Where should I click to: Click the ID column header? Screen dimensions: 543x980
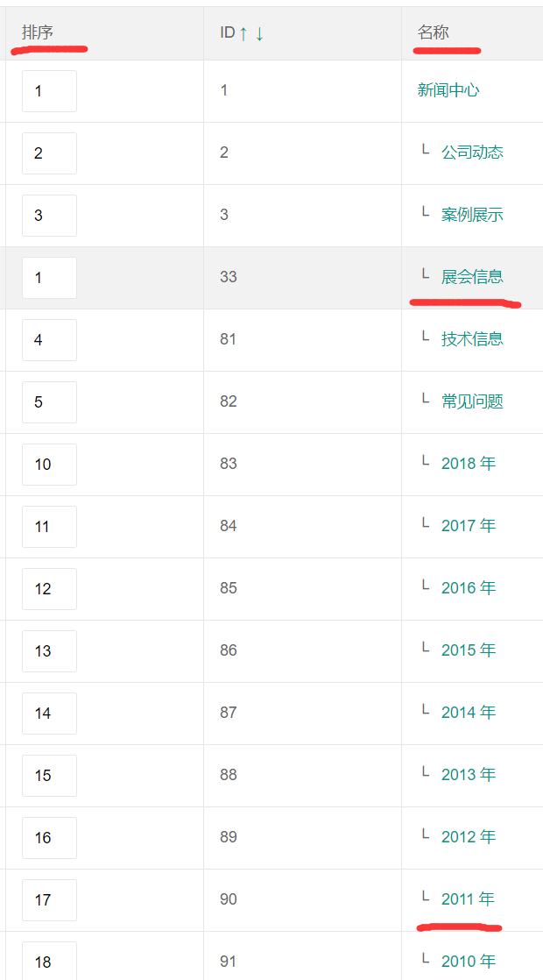226,32
